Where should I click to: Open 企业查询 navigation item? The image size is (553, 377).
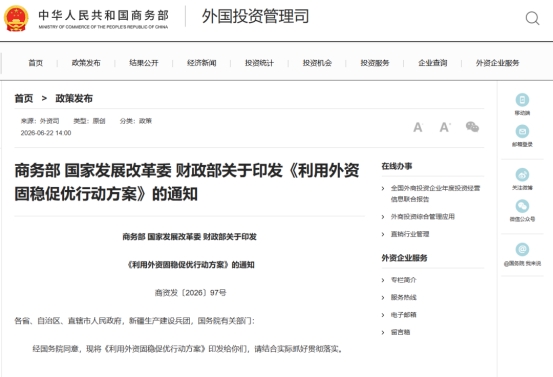coord(433,63)
